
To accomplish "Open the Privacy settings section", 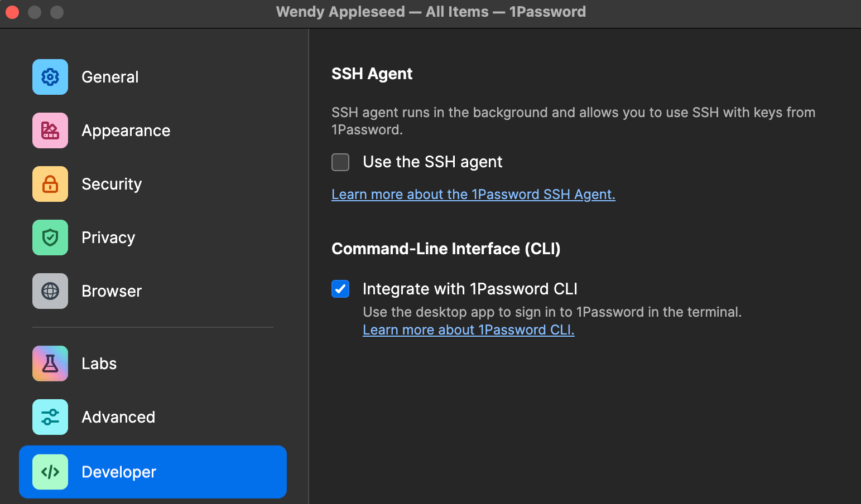I will pyautogui.click(x=108, y=238).
